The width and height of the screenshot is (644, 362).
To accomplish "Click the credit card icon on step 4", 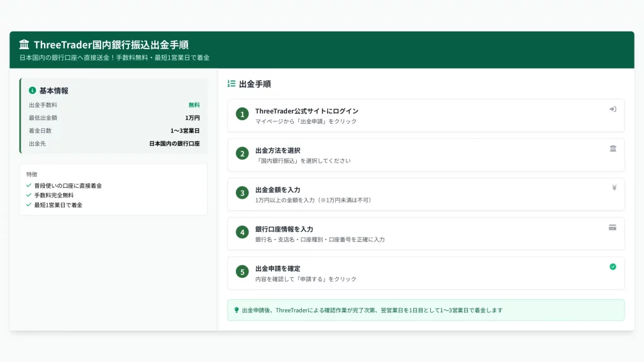I will [613, 228].
